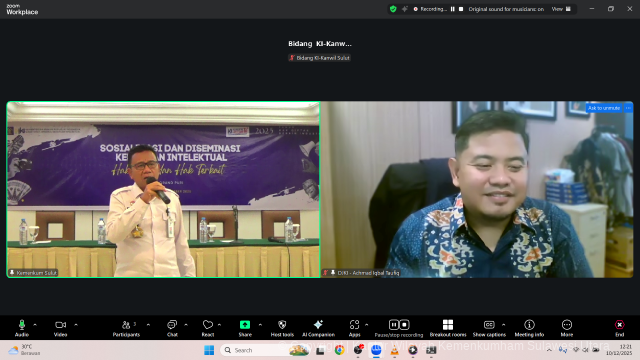Click the Recording status indicator
Screen dimensions: 640x360
pos(430,9)
